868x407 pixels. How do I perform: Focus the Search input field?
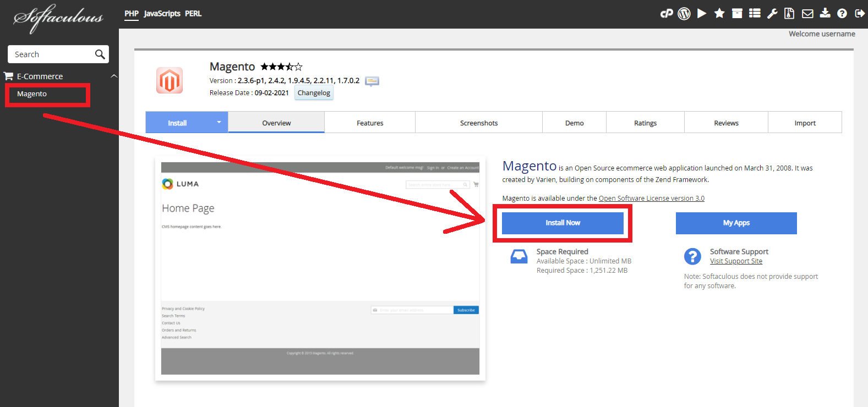[58, 54]
